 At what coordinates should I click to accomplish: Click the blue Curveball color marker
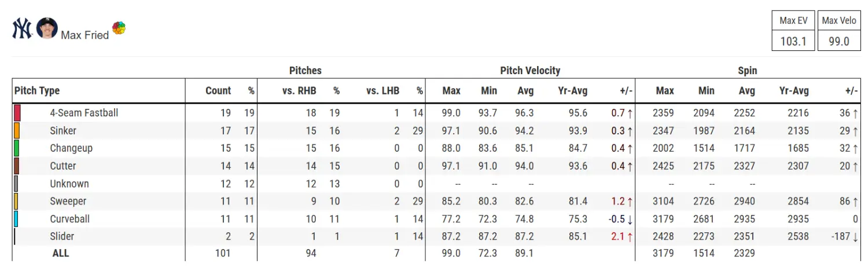pyautogui.click(x=16, y=219)
